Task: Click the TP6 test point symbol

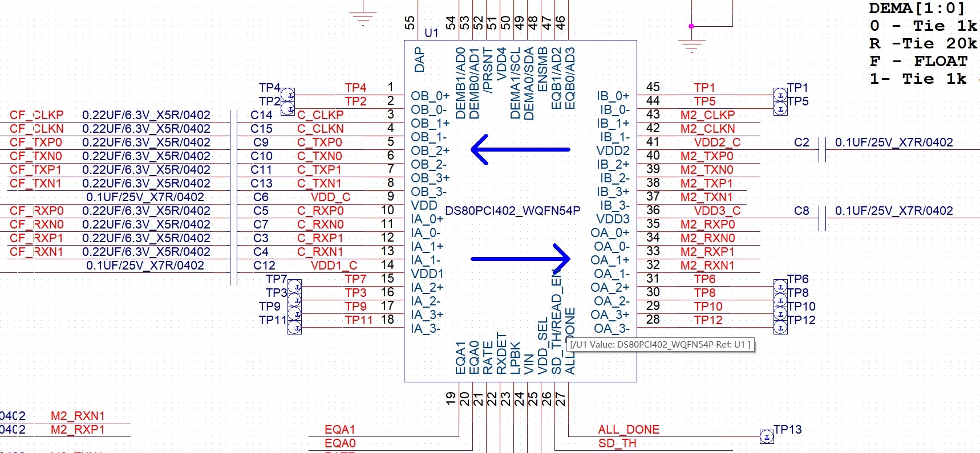Action: (780, 286)
